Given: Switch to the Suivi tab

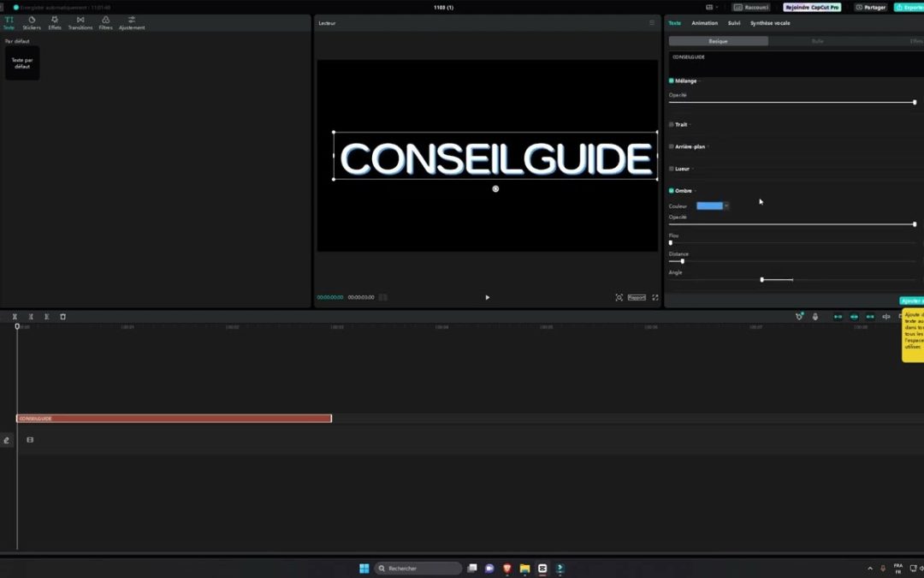Looking at the screenshot, I should 734,23.
